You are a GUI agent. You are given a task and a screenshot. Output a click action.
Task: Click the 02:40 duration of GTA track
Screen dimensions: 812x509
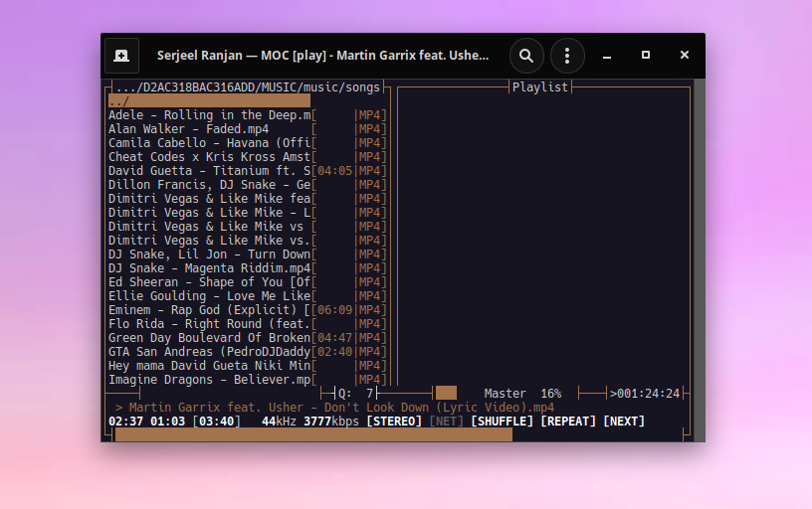pyautogui.click(x=334, y=352)
